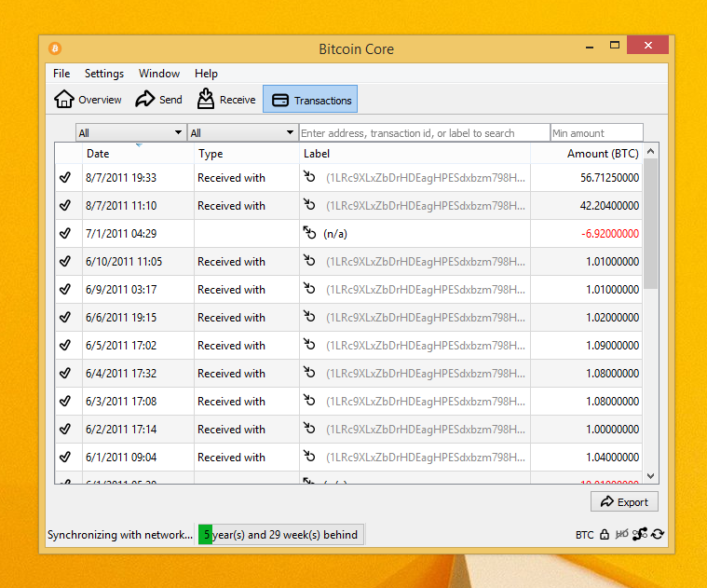Open the Send page
Image resolution: width=707 pixels, height=588 pixels.
158,99
